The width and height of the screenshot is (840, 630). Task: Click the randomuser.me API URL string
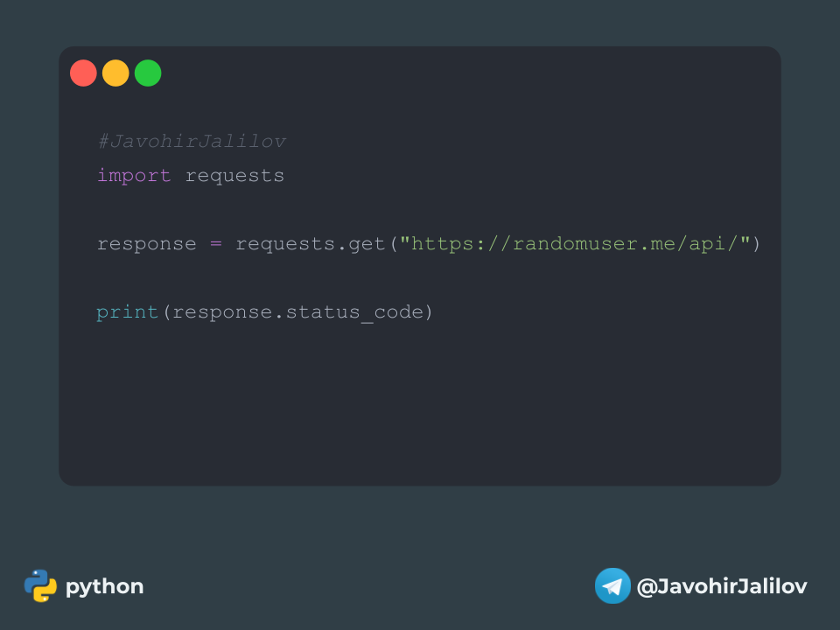576,243
